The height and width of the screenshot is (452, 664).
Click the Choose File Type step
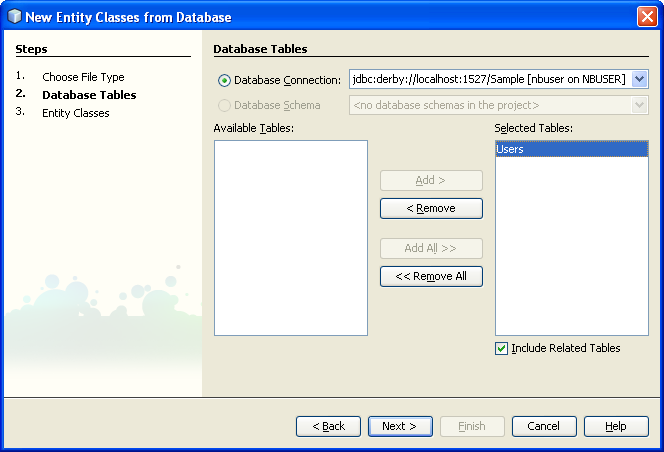(x=83, y=77)
